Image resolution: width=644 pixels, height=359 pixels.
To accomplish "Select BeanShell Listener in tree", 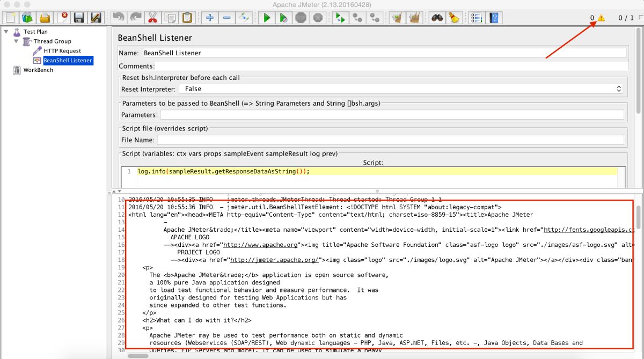I will pyautogui.click(x=68, y=61).
